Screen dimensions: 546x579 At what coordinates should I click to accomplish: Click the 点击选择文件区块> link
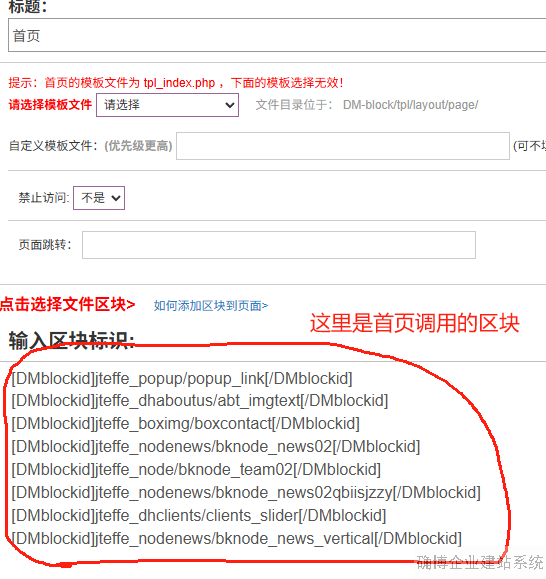[68, 305]
